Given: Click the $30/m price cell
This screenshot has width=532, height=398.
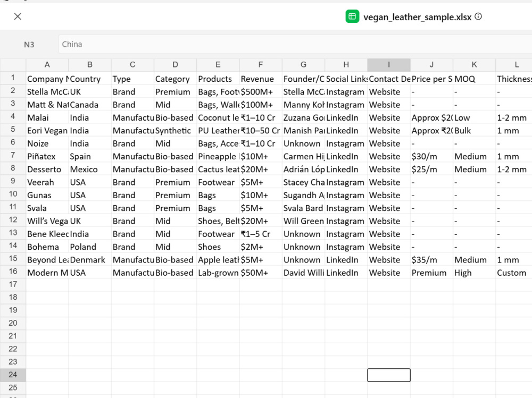Looking at the screenshot, I should point(431,156).
